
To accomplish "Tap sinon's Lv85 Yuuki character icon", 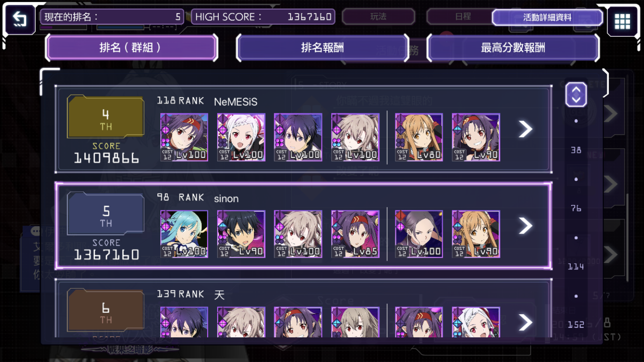I will click(355, 234).
